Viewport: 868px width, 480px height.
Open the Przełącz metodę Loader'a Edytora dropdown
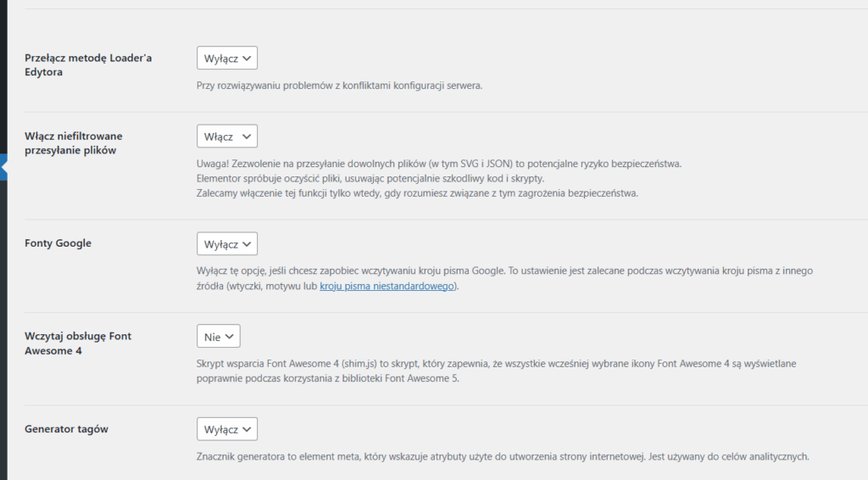(226, 58)
